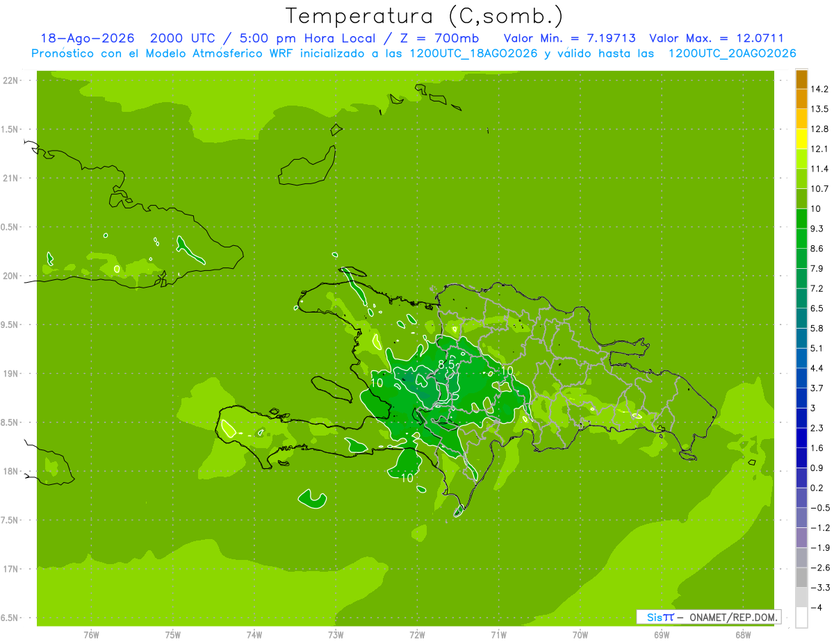Click the "3.7" color legend value
Image resolution: width=834 pixels, height=644 pixels.
(817, 388)
